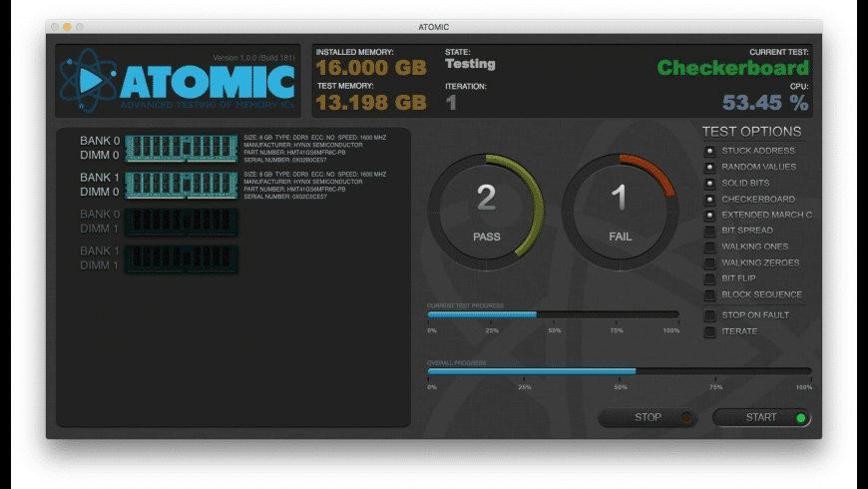Click the TEST OPTIONS heading

point(751,132)
